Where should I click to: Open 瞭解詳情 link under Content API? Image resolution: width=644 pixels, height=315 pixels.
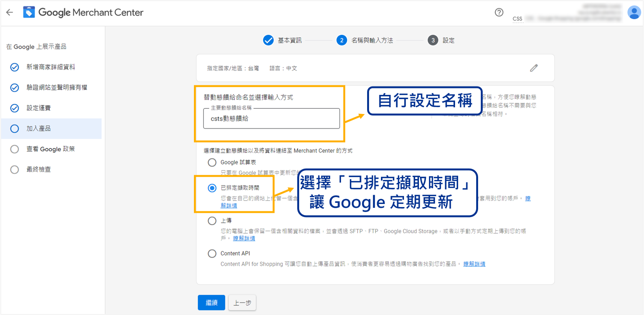click(x=474, y=264)
